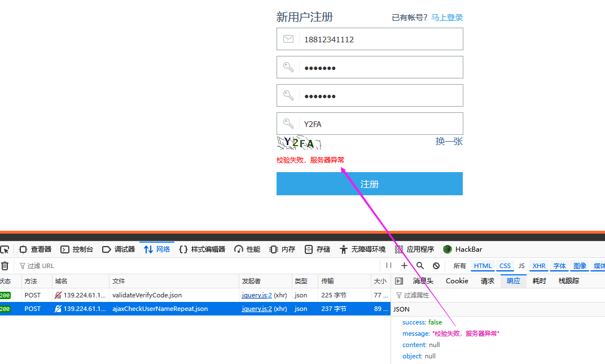Select the validateVerifyCode.json request row

point(147,295)
